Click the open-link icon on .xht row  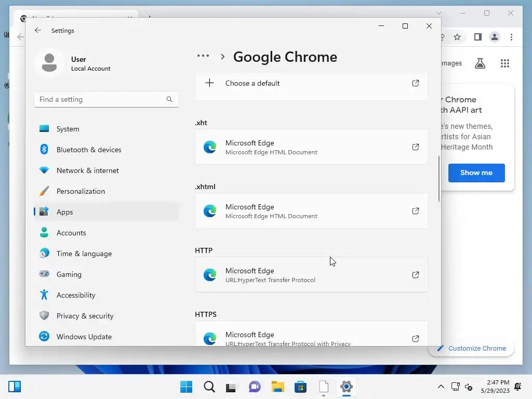point(415,147)
